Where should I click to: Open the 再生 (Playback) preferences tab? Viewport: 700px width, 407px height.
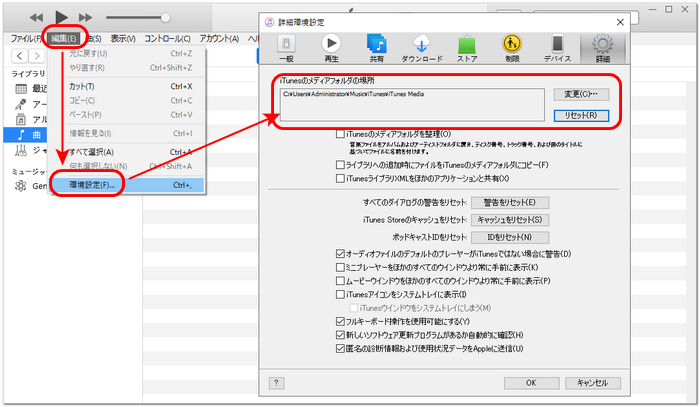pyautogui.click(x=331, y=48)
